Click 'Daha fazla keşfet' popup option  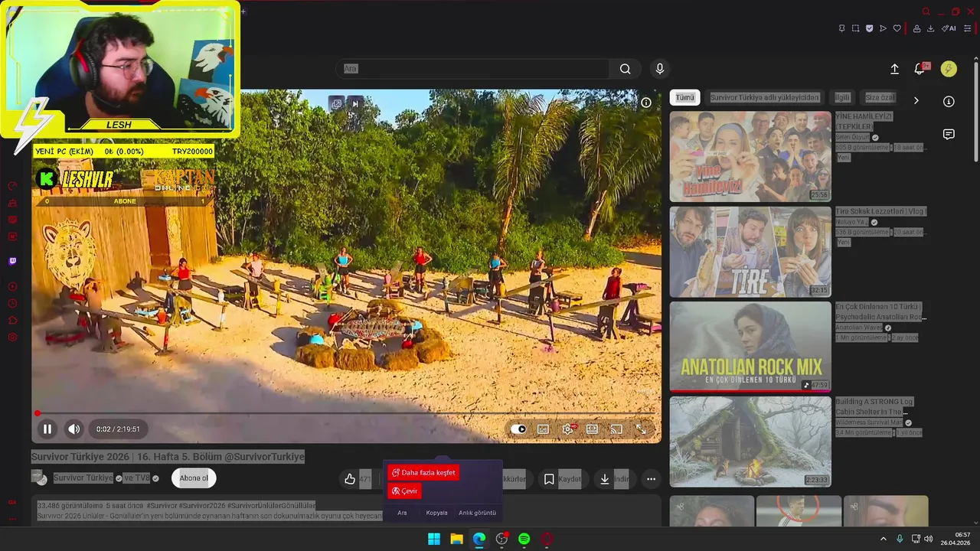[423, 473]
